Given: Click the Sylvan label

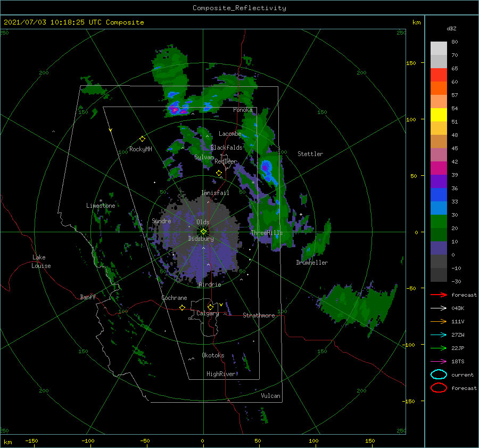Looking at the screenshot, I should 204,157.
